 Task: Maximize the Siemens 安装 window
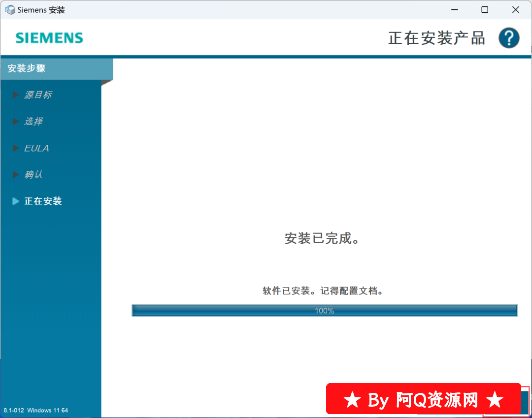(x=485, y=10)
